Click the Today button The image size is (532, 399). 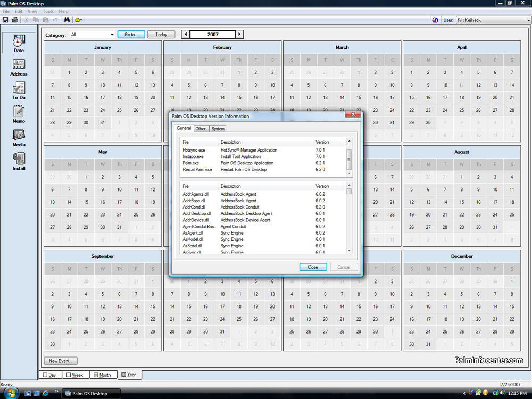[x=161, y=34]
